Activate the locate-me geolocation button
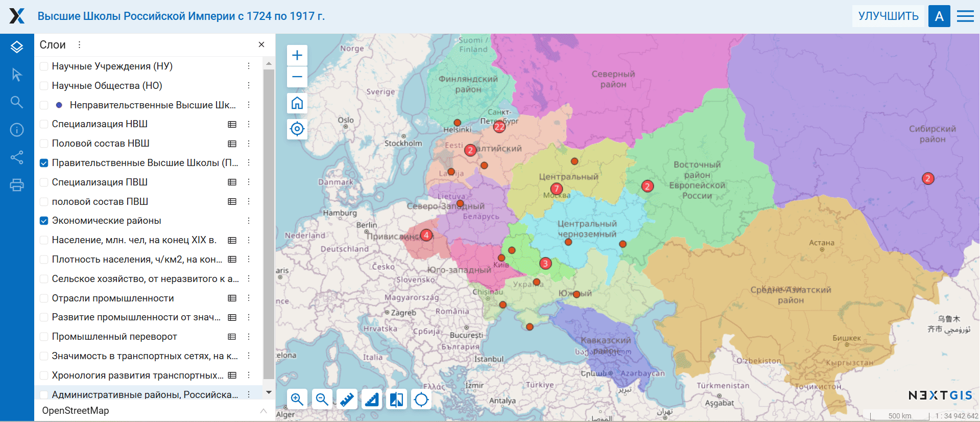This screenshot has width=980, height=422. point(297,129)
